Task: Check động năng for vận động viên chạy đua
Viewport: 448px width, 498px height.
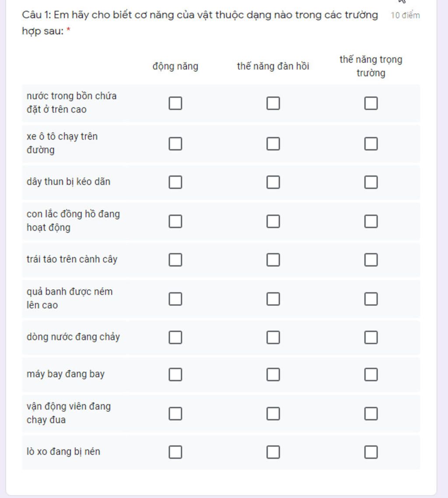Action: (175, 414)
